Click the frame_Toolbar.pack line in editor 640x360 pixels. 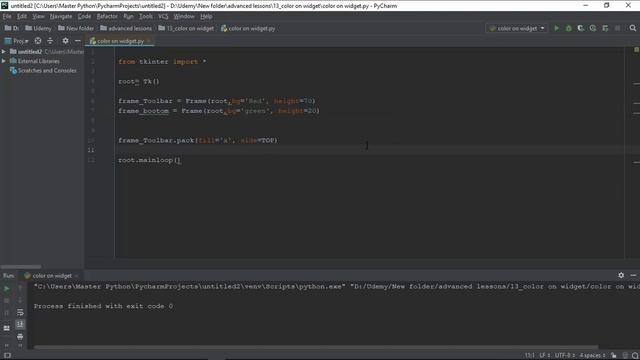198,140
